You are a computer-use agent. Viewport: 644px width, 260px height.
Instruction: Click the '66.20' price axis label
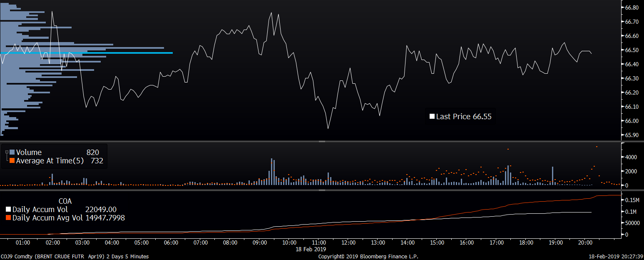pyautogui.click(x=632, y=92)
